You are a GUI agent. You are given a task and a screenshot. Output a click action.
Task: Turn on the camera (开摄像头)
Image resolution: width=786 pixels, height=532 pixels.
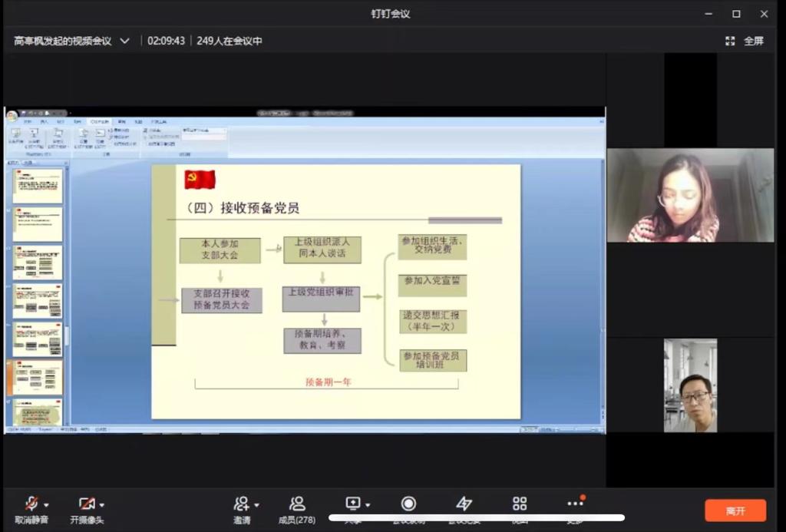coord(86,504)
